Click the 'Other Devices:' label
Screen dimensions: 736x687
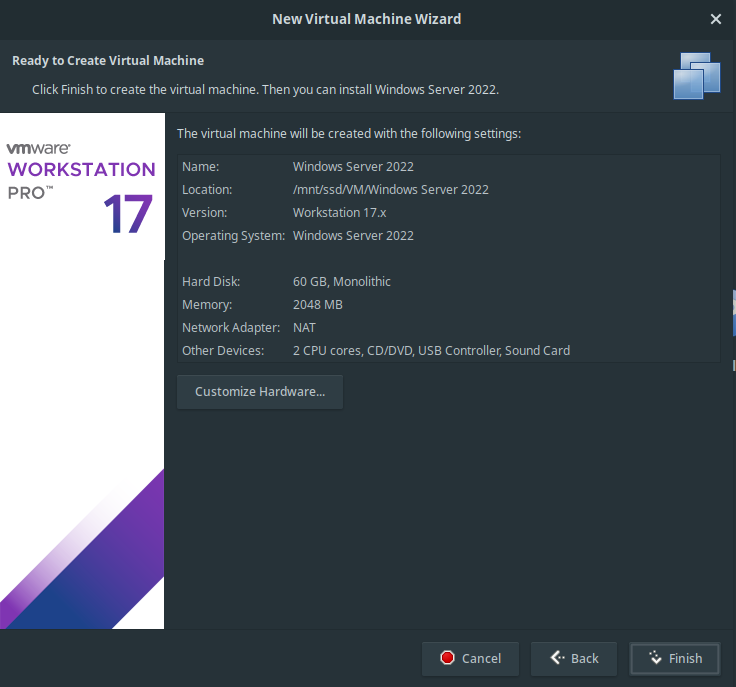pos(223,351)
